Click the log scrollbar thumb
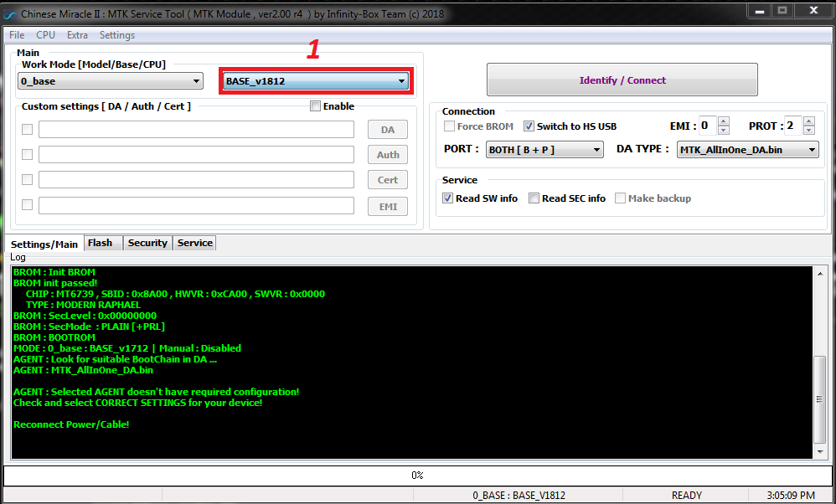Screen dimensions: 836x504 pyautogui.click(x=820, y=399)
